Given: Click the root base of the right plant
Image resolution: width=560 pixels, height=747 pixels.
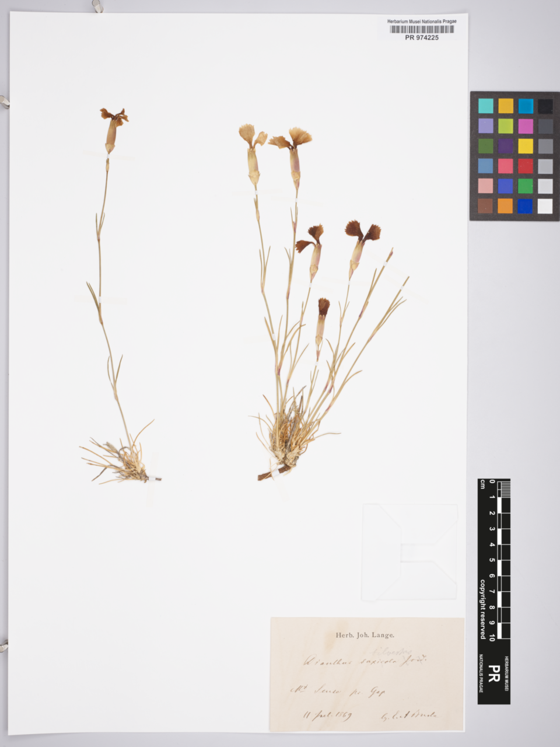Looking at the screenshot, I should [x=280, y=467].
